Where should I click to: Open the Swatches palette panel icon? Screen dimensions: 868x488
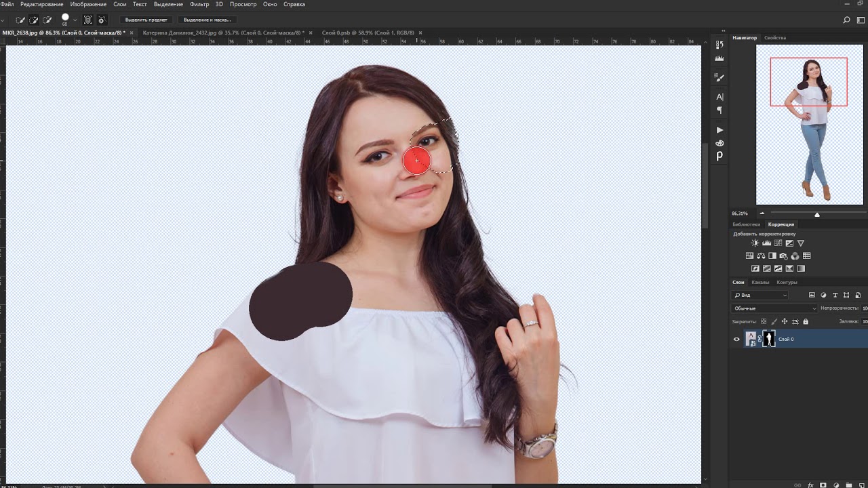[x=719, y=143]
